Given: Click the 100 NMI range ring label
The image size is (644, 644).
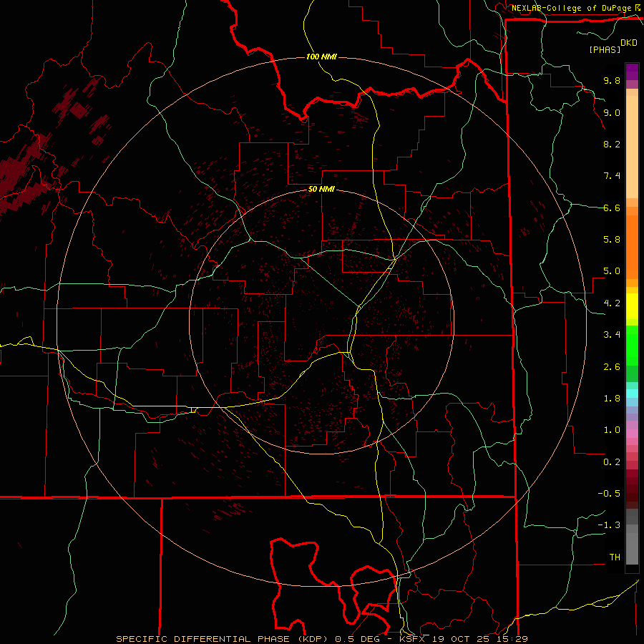Looking at the screenshot, I should [x=321, y=57].
